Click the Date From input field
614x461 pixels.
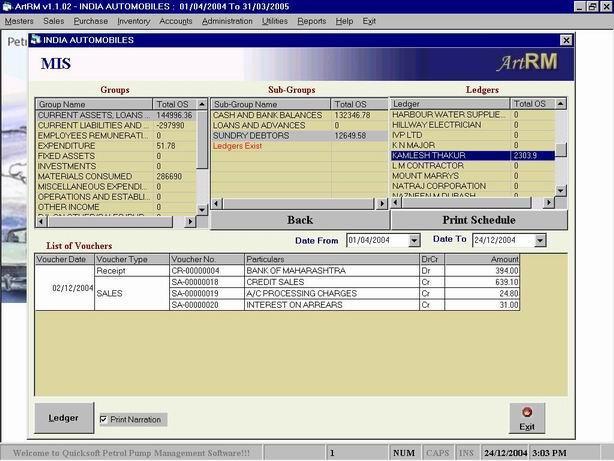[x=377, y=240]
